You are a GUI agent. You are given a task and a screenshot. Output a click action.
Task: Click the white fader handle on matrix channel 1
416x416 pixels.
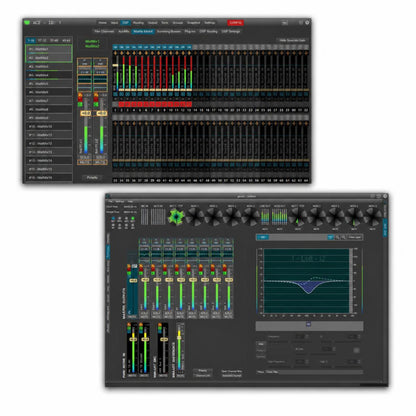(115, 65)
